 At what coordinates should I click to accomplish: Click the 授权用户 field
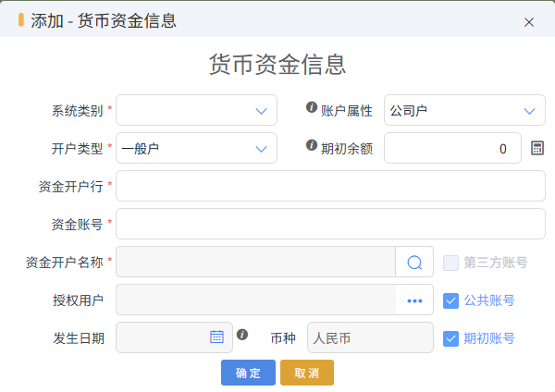[255, 300]
